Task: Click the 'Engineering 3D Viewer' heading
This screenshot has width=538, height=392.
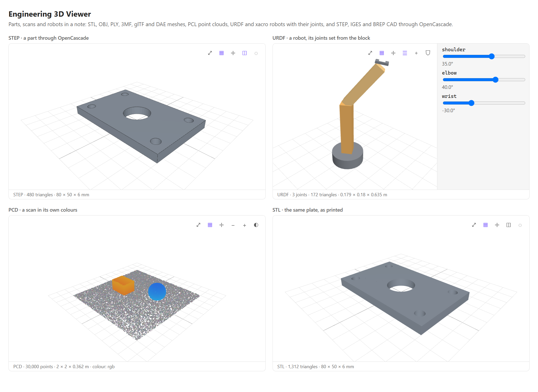Action: (50, 14)
